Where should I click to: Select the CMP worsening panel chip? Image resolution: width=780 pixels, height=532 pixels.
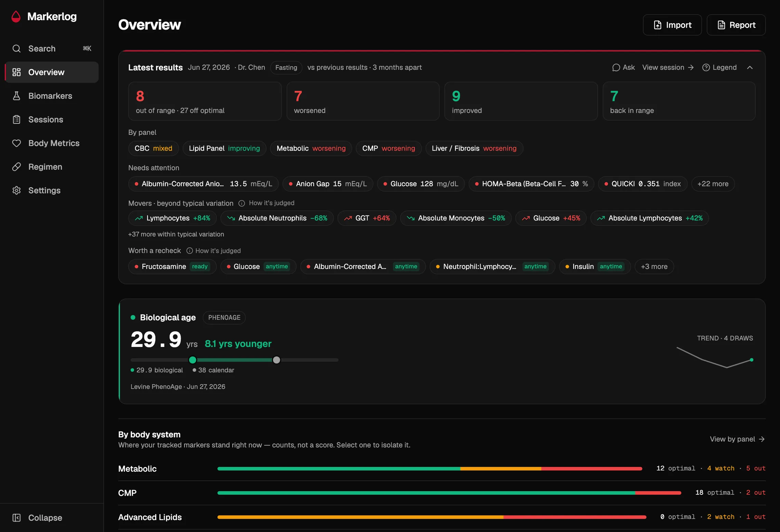click(389, 148)
